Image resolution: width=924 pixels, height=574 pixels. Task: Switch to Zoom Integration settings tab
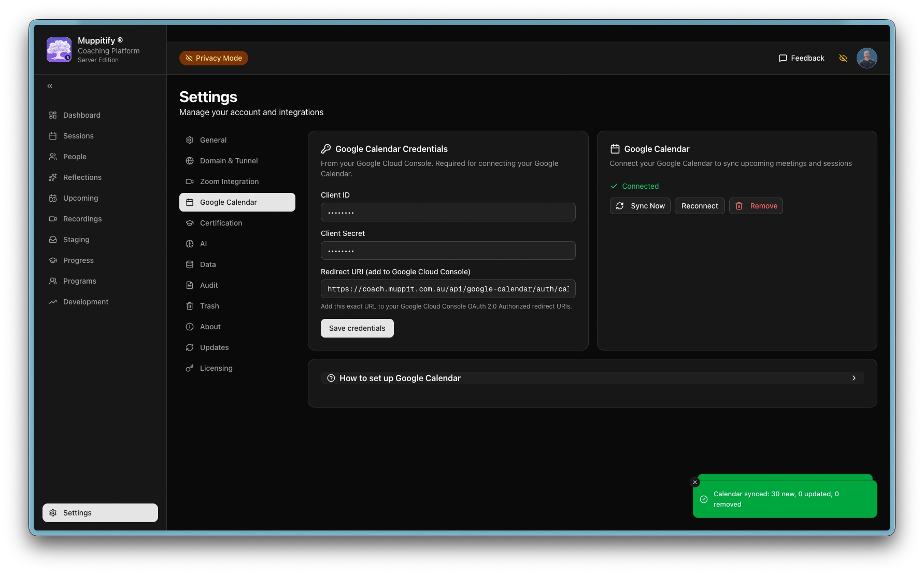coord(229,181)
